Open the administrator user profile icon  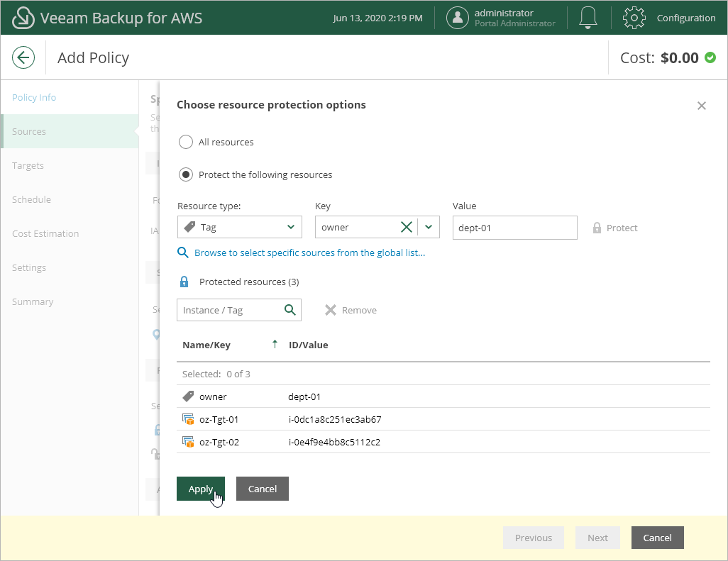[x=458, y=18]
